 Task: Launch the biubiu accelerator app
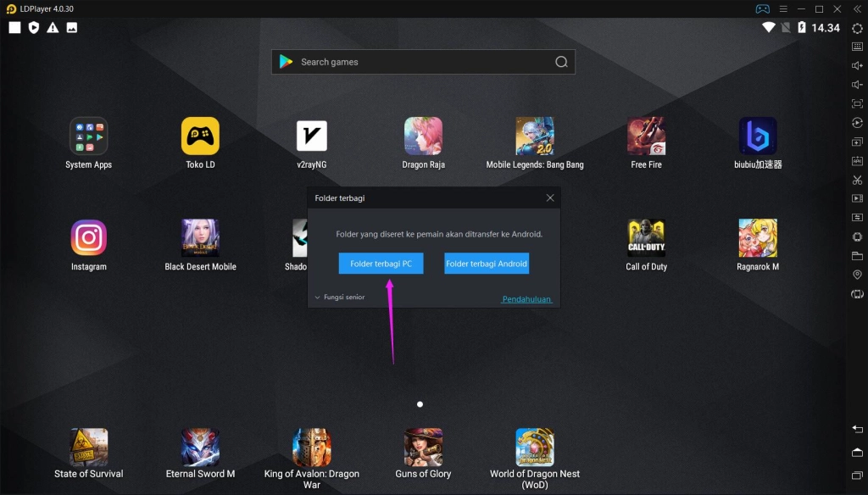pyautogui.click(x=758, y=143)
